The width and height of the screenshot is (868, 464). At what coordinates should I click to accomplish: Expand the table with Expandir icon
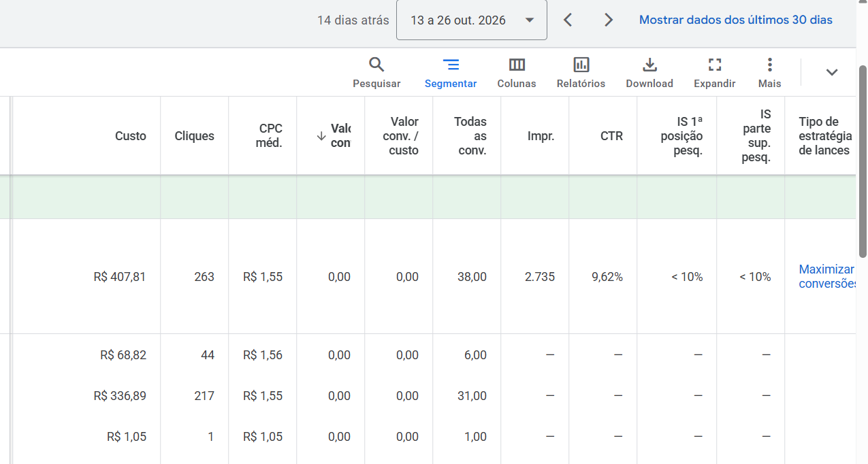(x=715, y=73)
